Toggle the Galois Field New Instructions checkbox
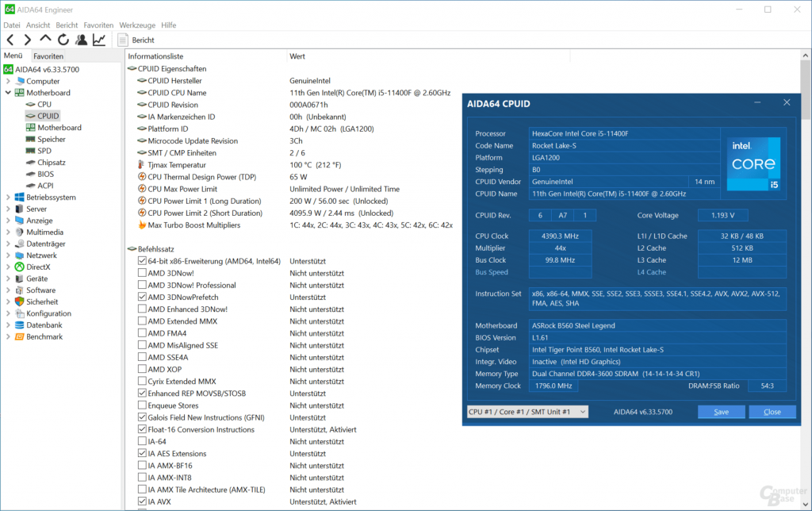 pyautogui.click(x=142, y=417)
